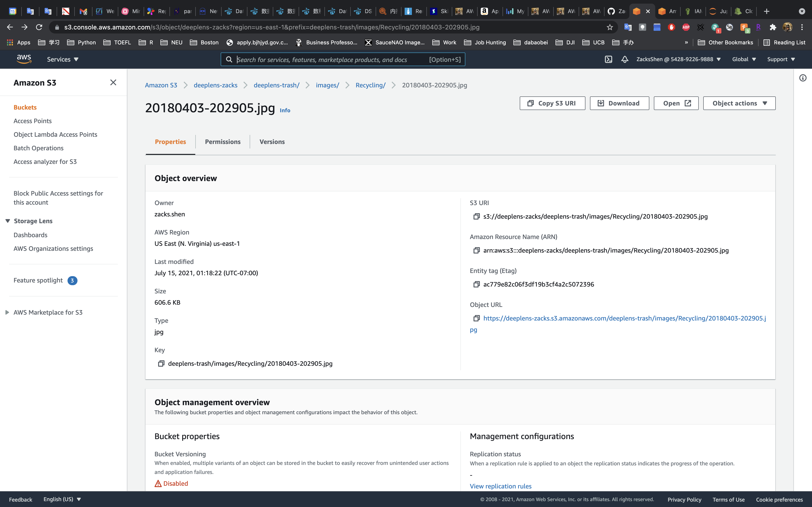Click the Download button
The width and height of the screenshot is (812, 507).
[619, 103]
